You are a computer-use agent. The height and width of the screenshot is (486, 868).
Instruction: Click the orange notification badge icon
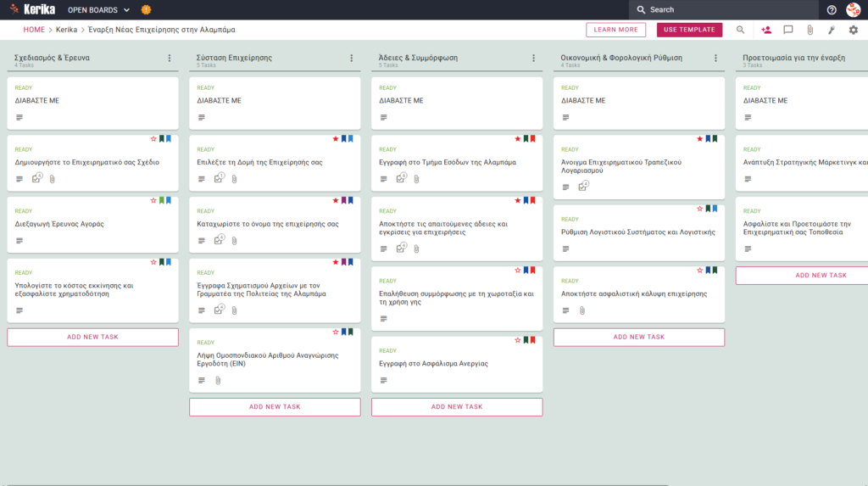[x=146, y=10]
